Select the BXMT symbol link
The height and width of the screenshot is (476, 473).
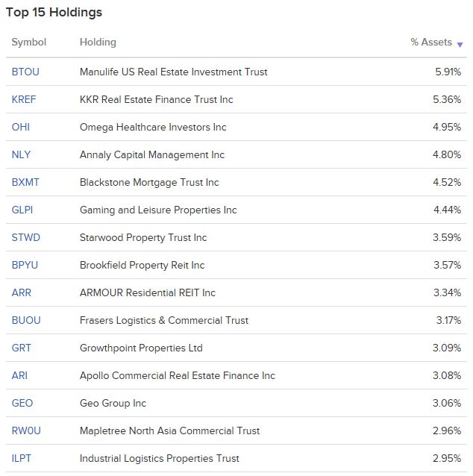click(x=25, y=182)
